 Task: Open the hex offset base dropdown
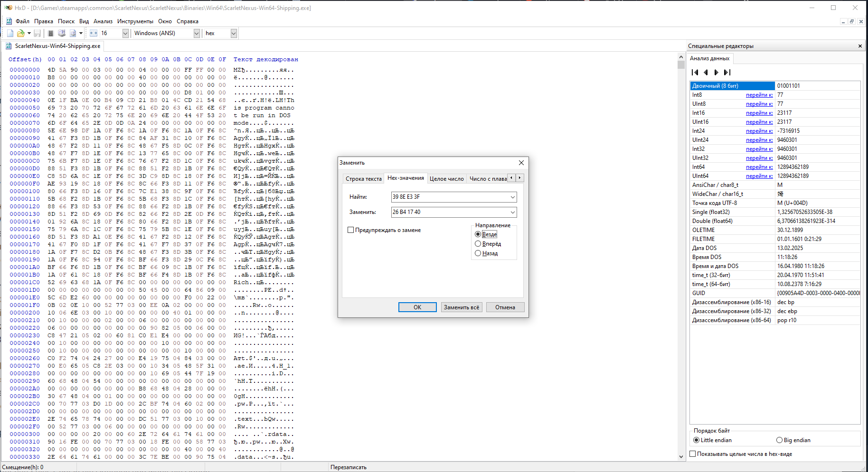234,33
